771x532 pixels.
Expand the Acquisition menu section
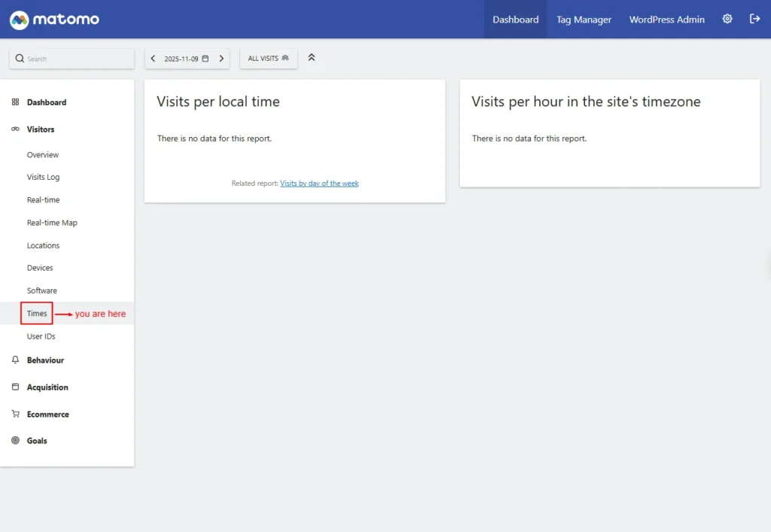click(47, 388)
